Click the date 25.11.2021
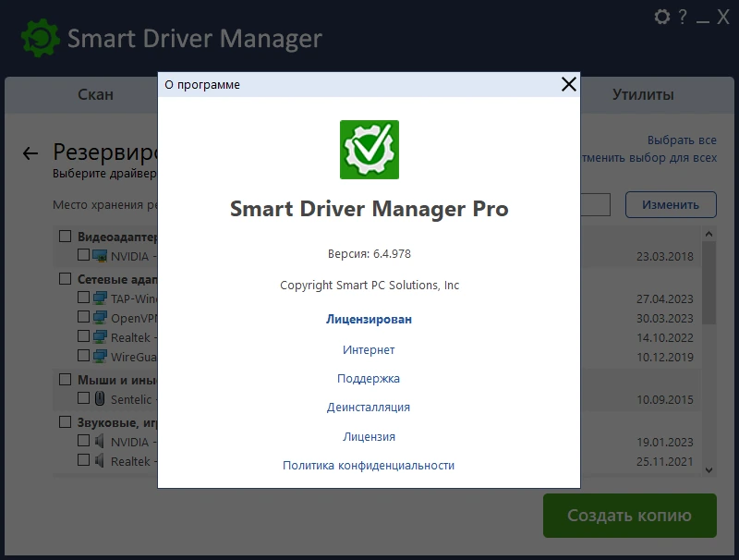 point(665,461)
